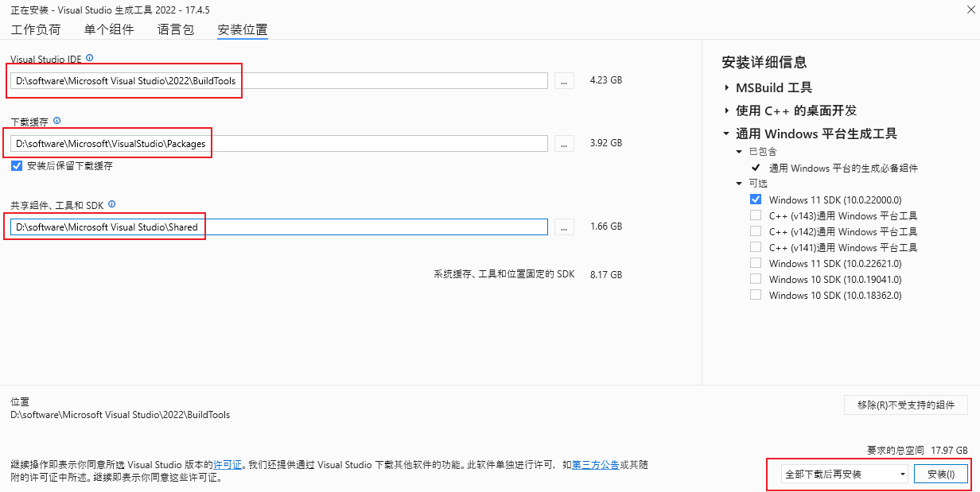Click the 安装(I) button
Screen dimensions: 980x492
tap(941, 474)
